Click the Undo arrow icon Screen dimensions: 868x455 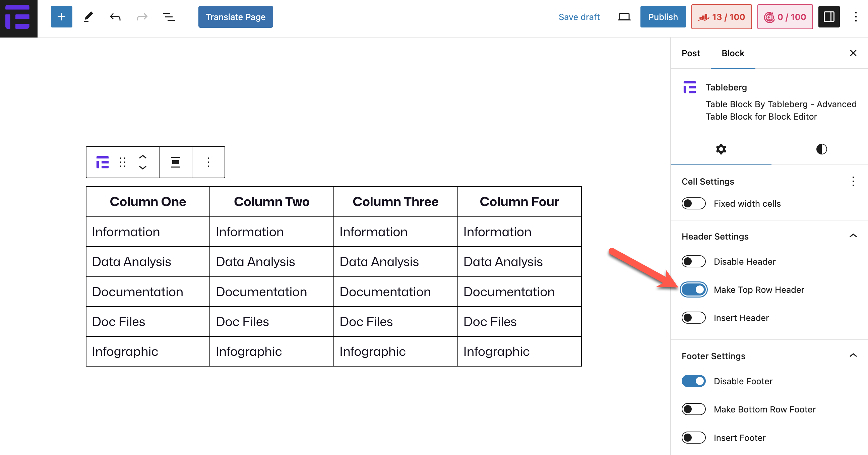[x=115, y=17]
